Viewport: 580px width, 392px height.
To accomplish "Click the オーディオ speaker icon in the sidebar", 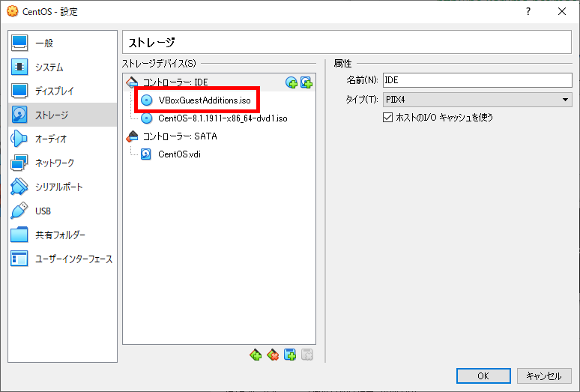I will tap(19, 139).
